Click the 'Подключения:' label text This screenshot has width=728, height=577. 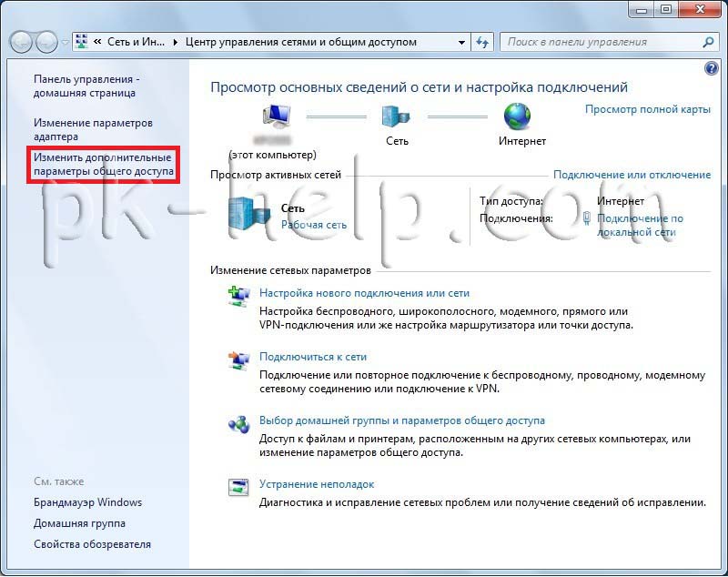[x=516, y=218]
